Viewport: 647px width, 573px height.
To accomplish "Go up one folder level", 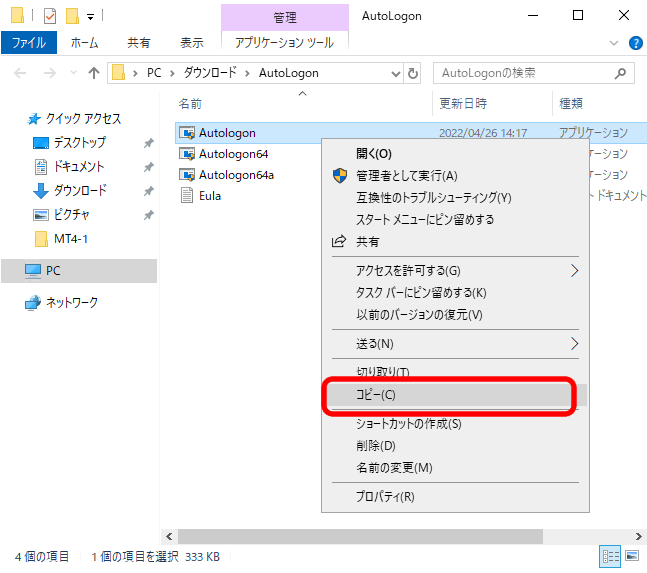I will 94,73.
